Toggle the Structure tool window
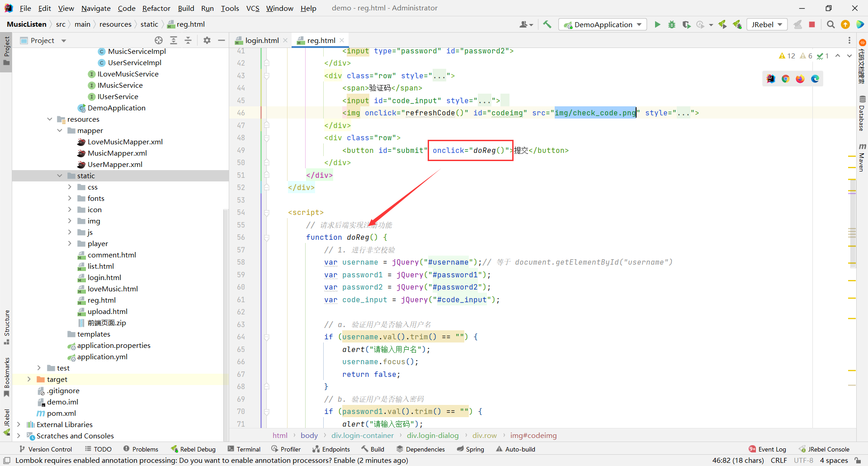Screen dimensions: 868x466 6,327
